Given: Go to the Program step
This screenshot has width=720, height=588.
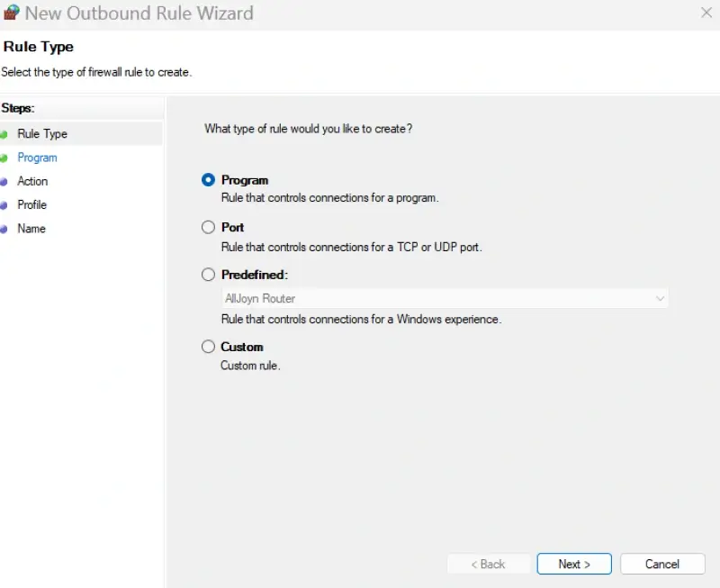Looking at the screenshot, I should (38, 158).
